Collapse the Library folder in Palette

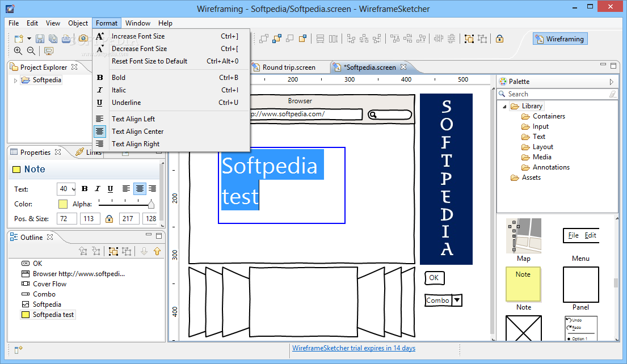tap(504, 106)
